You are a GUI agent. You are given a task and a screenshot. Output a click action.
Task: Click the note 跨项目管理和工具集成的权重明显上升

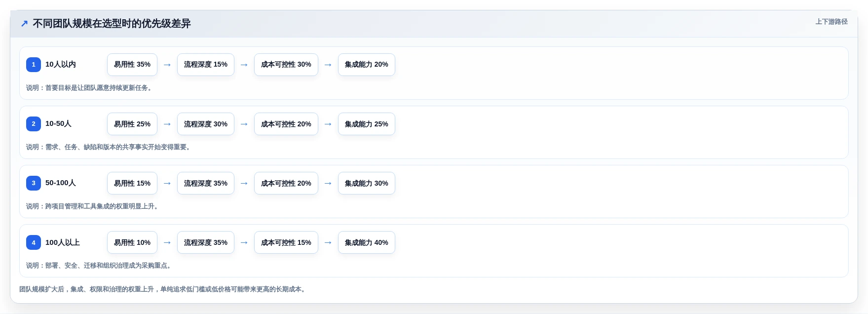click(x=93, y=206)
